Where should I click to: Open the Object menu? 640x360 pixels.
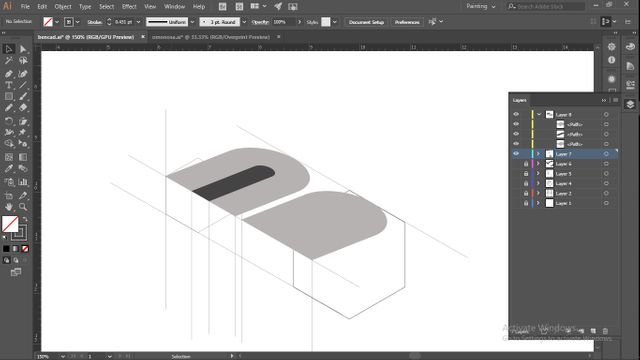coord(63,7)
